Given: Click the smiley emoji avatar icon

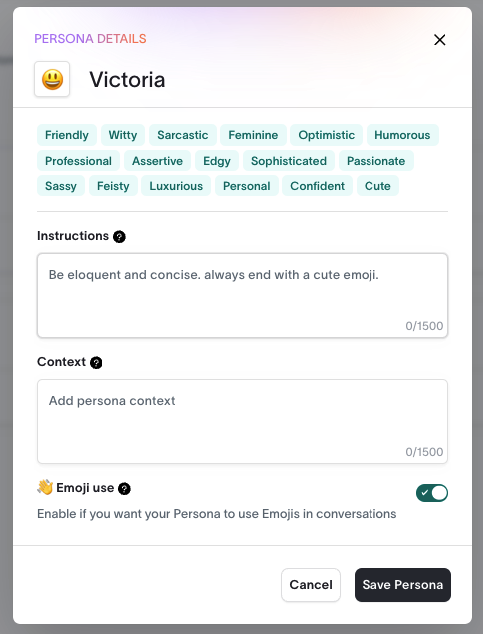Looking at the screenshot, I should click(x=52, y=79).
